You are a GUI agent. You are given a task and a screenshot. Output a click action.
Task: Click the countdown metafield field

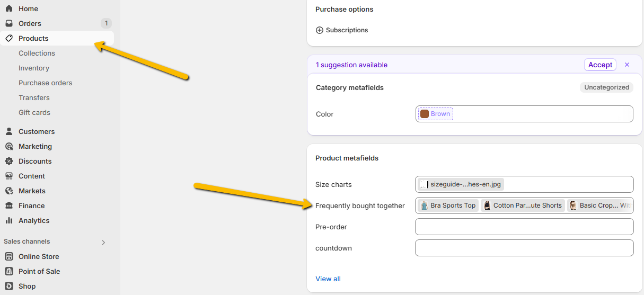pyautogui.click(x=524, y=248)
